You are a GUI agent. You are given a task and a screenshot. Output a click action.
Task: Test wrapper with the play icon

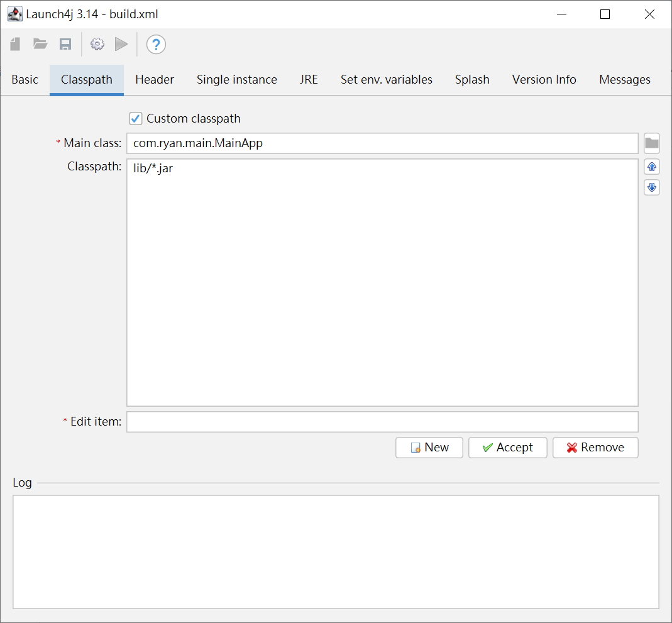pyautogui.click(x=121, y=44)
